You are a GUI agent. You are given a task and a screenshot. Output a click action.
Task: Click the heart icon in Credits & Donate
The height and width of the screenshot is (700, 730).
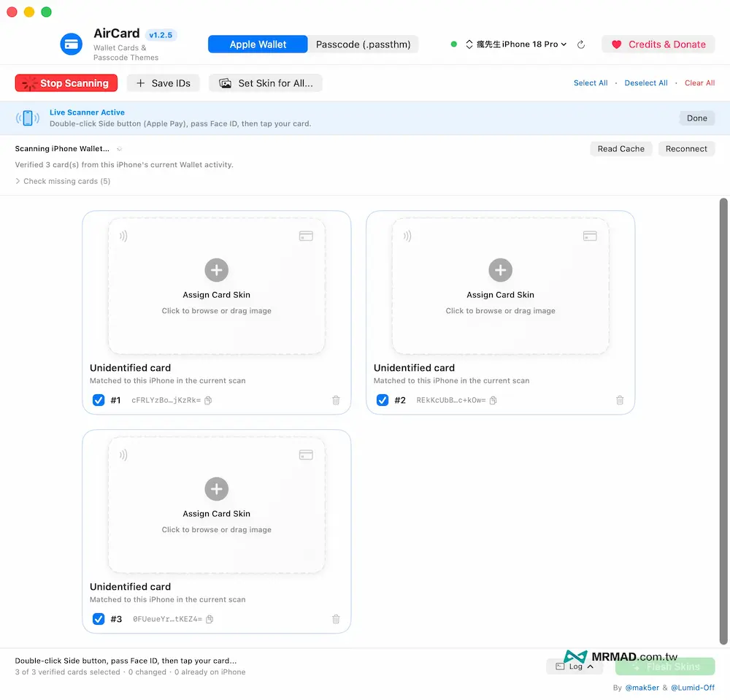pos(616,45)
